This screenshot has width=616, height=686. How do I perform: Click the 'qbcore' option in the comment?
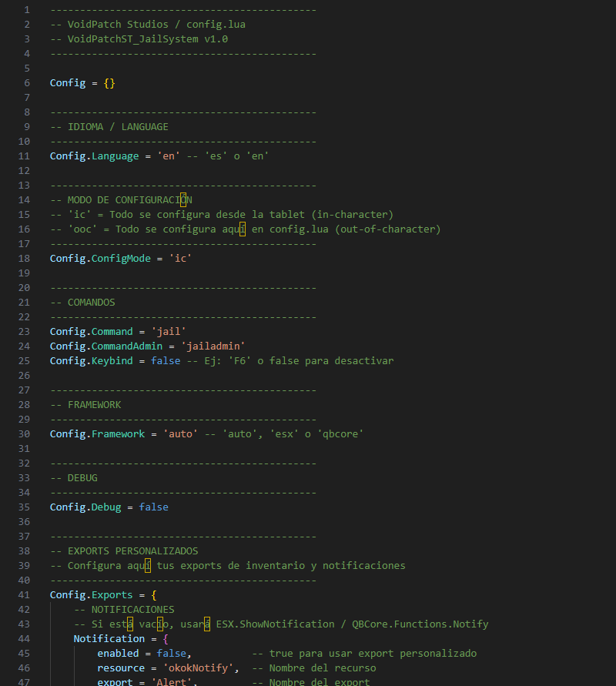pos(340,433)
